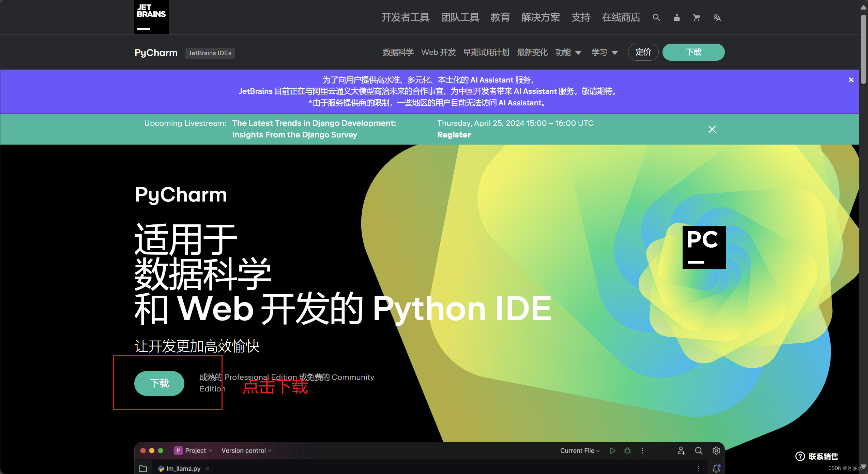
Task: Click the IDE settings gear icon
Action: click(716, 450)
